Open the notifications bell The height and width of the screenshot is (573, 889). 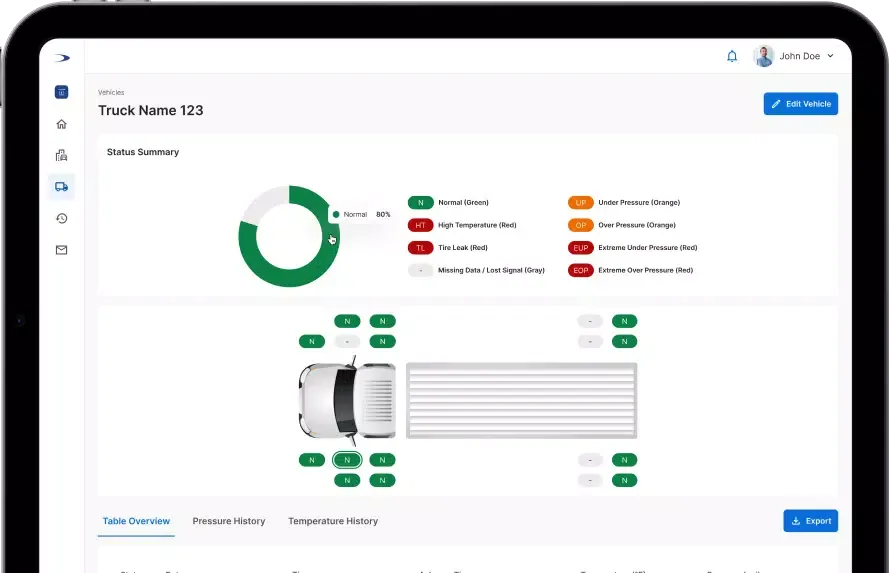pos(732,56)
